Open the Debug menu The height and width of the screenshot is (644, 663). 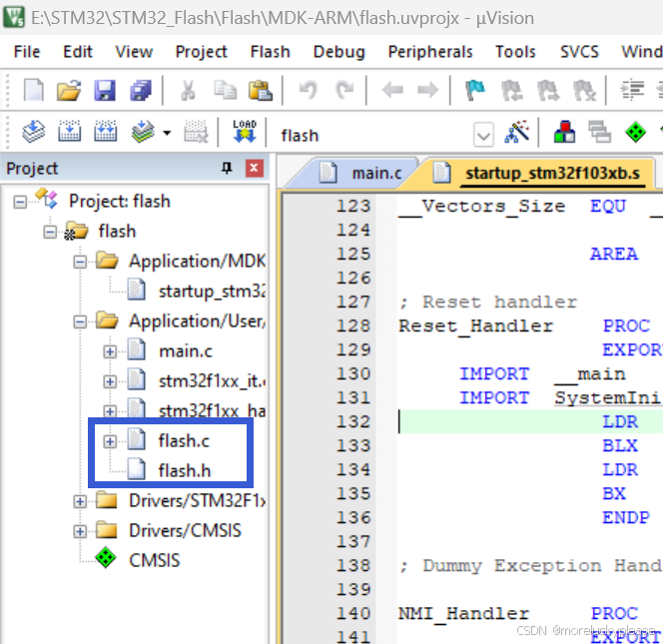coord(339,52)
